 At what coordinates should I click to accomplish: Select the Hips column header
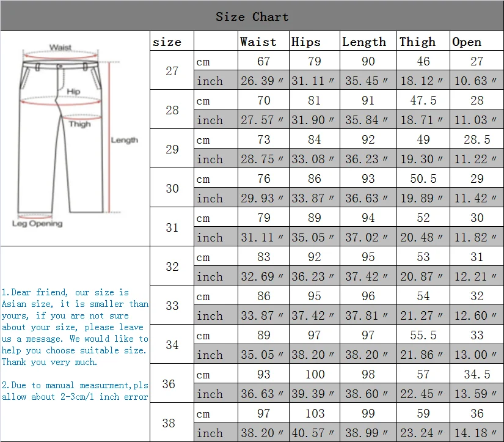[315, 41]
